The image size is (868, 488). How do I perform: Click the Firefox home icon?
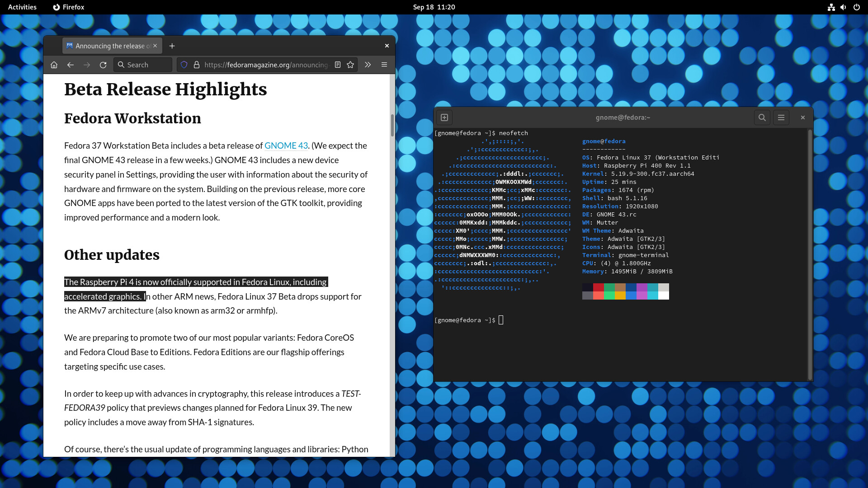pyautogui.click(x=54, y=65)
